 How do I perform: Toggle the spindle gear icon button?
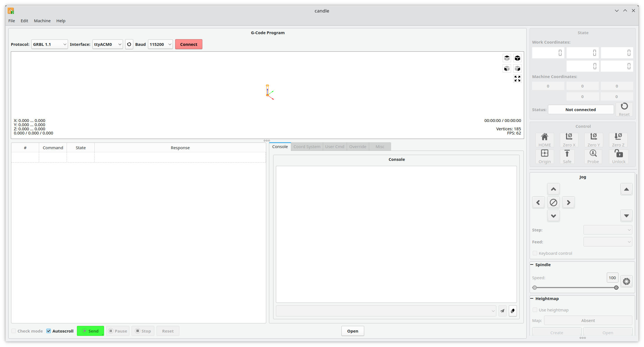point(626,281)
